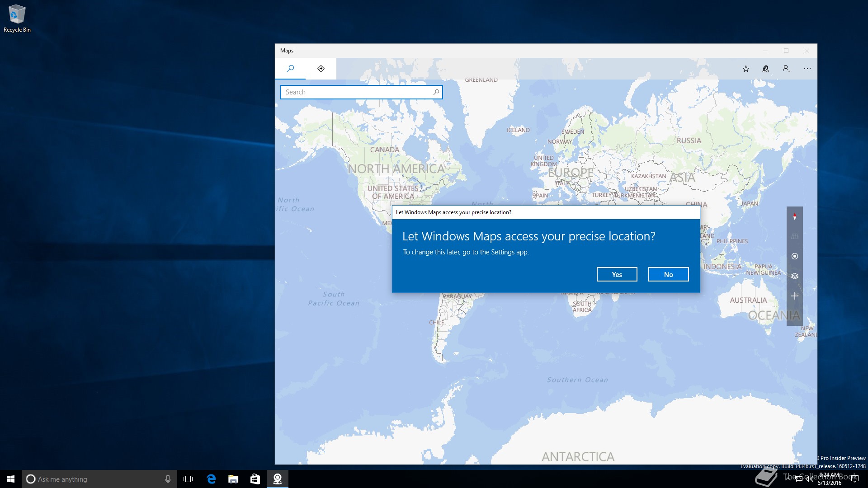Select the Maps app taskbar icon
The width and height of the screenshot is (868, 488).
[x=278, y=479]
